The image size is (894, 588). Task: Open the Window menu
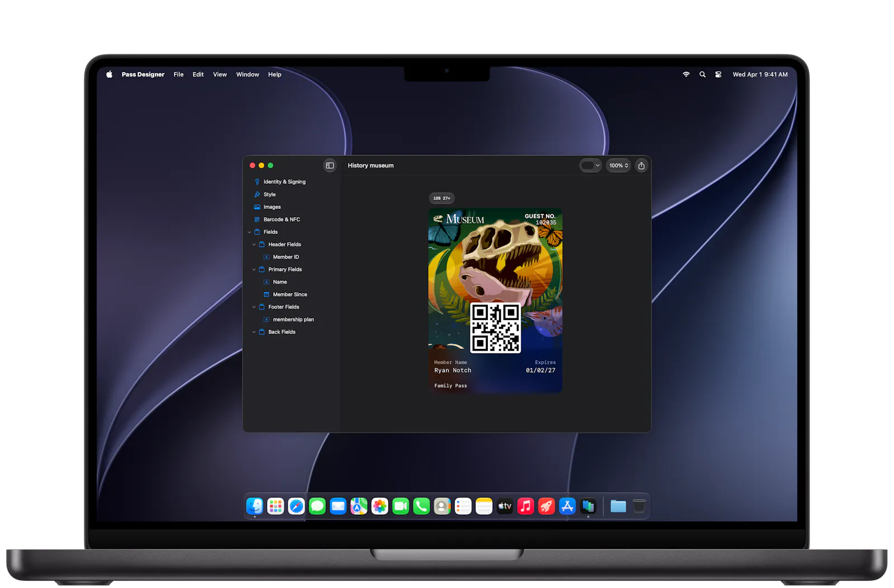click(248, 74)
